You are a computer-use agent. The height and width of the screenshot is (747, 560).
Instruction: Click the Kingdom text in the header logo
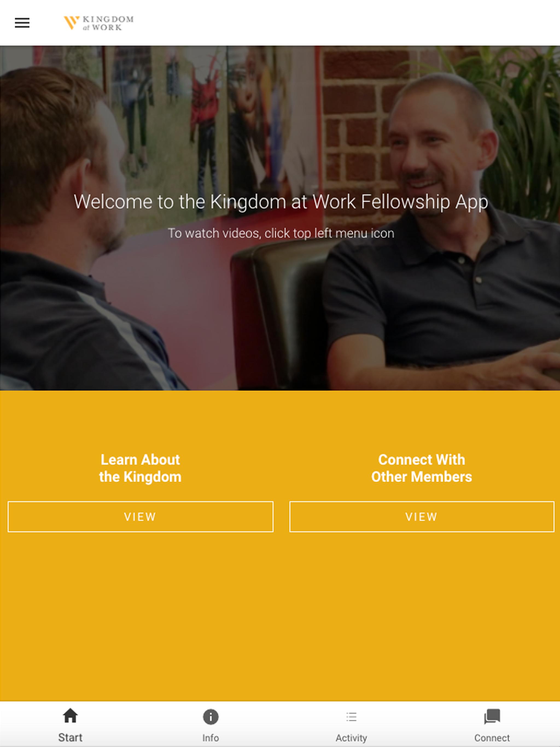(108, 19)
